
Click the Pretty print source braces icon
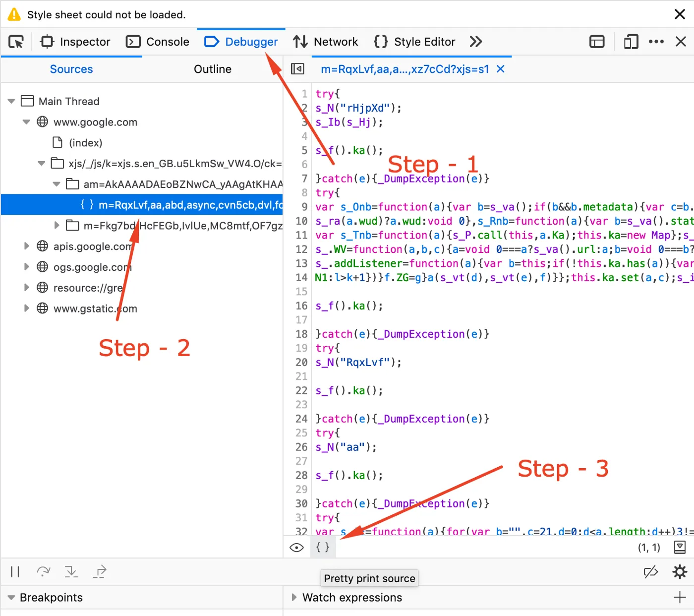(x=323, y=547)
